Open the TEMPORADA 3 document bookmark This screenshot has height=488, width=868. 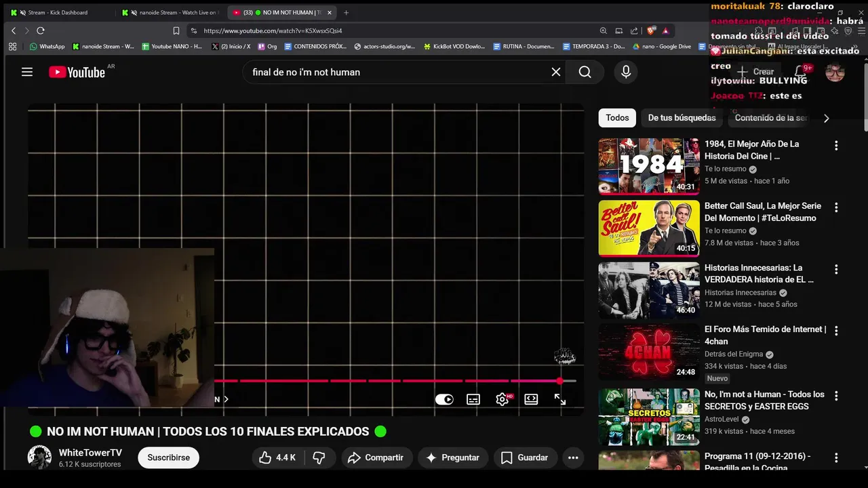click(x=594, y=47)
